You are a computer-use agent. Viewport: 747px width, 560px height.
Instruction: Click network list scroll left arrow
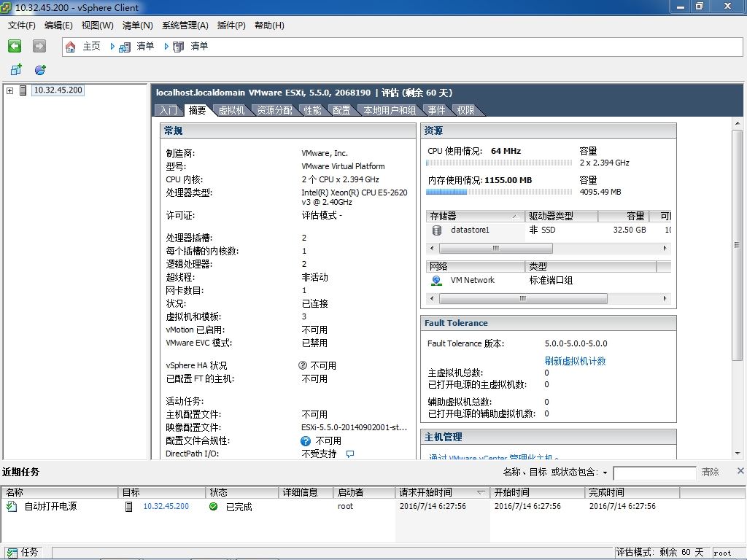(x=432, y=298)
